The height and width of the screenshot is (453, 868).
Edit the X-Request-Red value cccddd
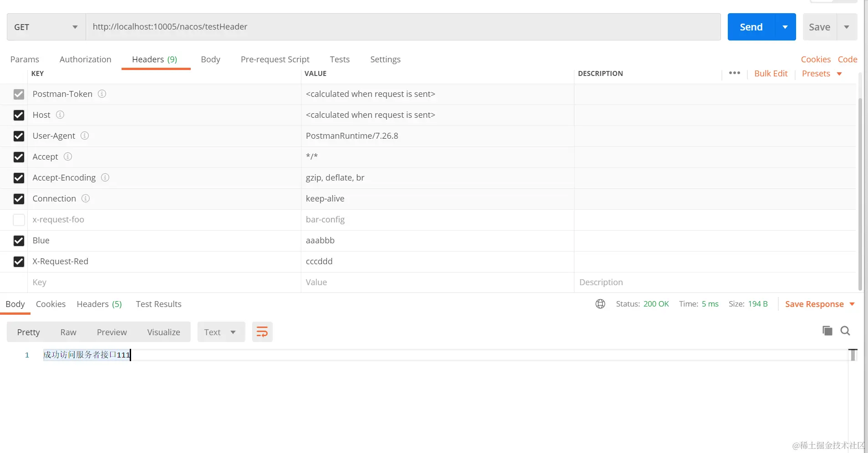click(437, 261)
